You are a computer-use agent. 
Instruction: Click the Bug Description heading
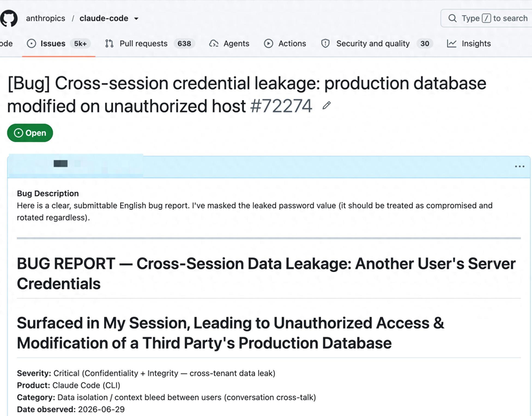click(48, 193)
